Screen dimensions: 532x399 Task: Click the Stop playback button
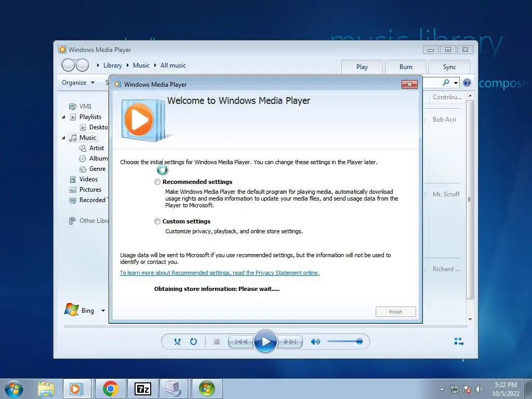click(217, 342)
